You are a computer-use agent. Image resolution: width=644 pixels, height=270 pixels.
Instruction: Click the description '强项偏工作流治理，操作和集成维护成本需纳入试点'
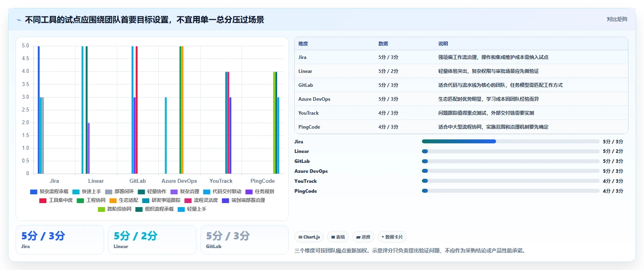point(493,57)
